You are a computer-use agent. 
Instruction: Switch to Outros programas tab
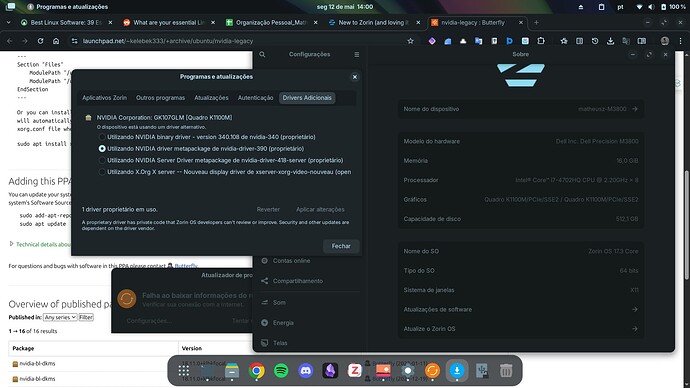click(160, 98)
